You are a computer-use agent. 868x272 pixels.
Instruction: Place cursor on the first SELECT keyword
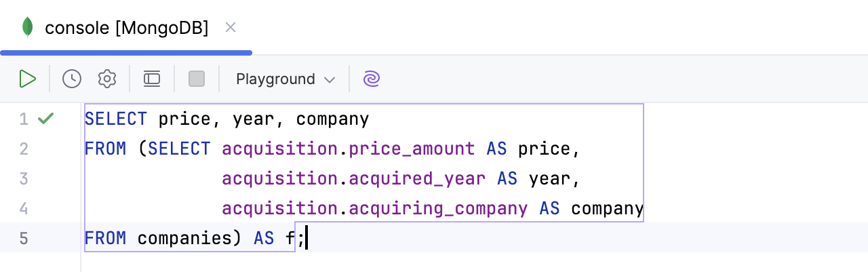[x=116, y=119]
